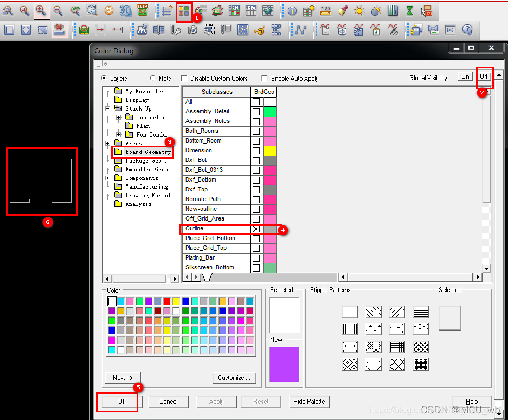Click the ratsnest route nodes icon
This screenshot has width=508, height=420.
pos(301,30)
